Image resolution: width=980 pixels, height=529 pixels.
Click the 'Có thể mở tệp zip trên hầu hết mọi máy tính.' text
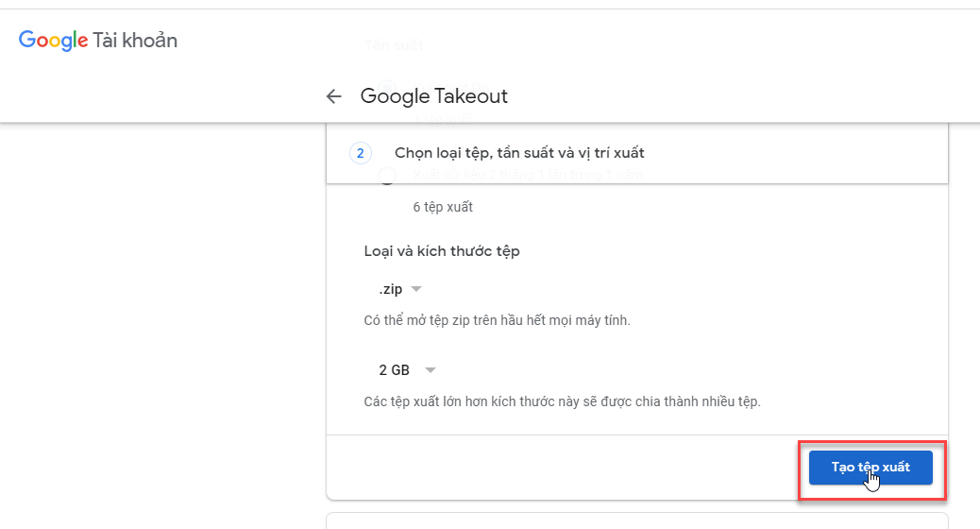pos(497,320)
